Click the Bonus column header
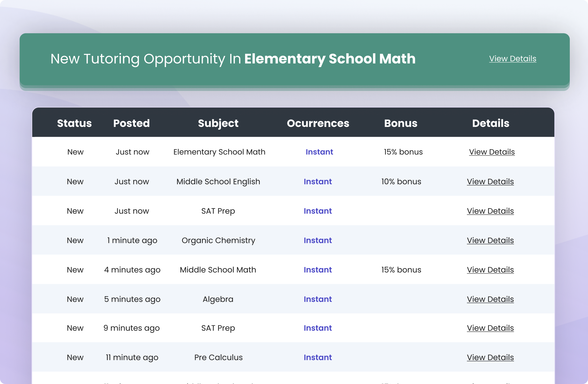This screenshot has width=588, height=384. pyautogui.click(x=400, y=123)
